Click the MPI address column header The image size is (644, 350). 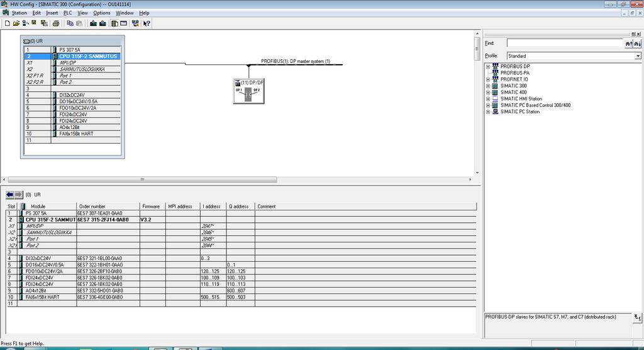[x=183, y=206]
